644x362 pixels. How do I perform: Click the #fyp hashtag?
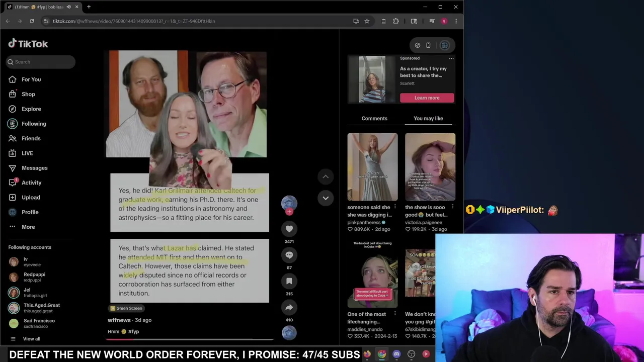tap(133, 331)
